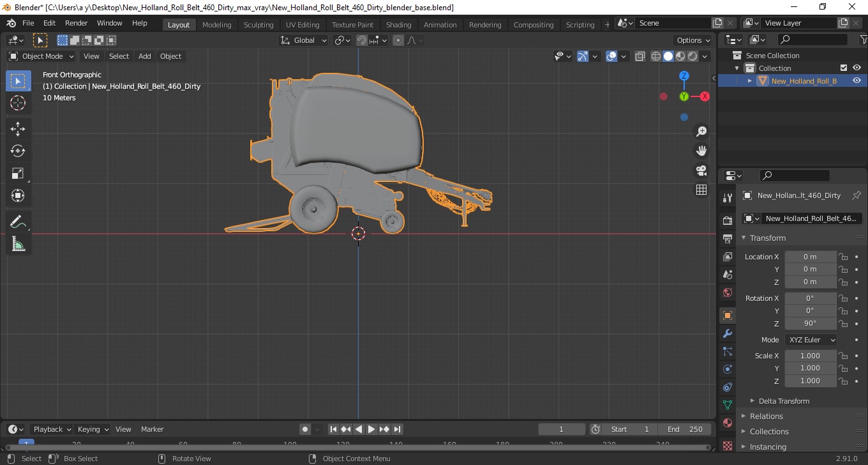This screenshot has width=868, height=465.
Task: Enable wireframe viewport shading
Action: [655, 56]
